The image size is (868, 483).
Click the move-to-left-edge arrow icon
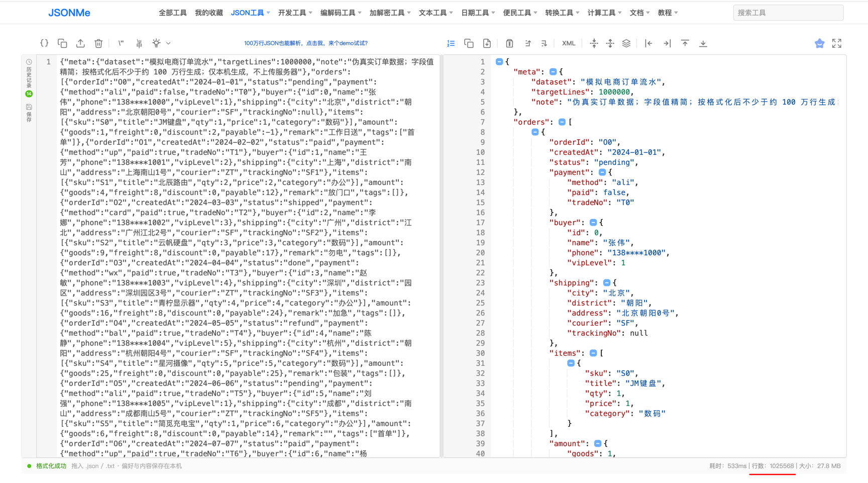pos(648,43)
